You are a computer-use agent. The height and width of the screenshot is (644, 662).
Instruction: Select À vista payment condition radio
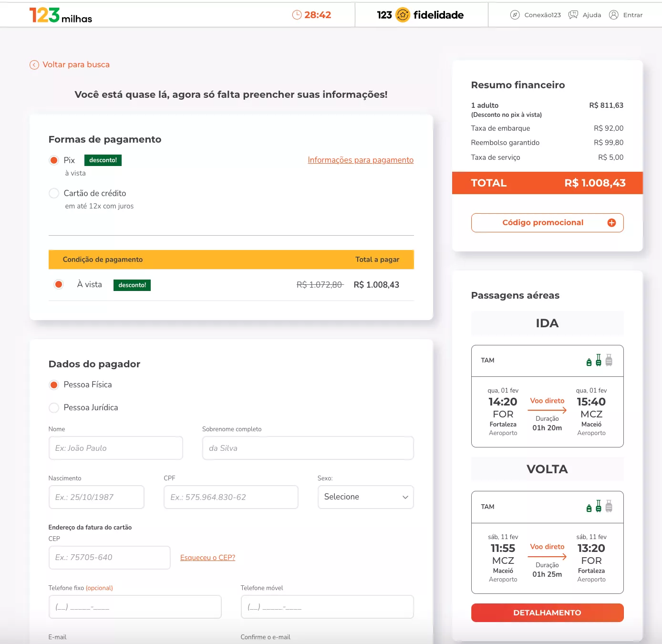59,284
